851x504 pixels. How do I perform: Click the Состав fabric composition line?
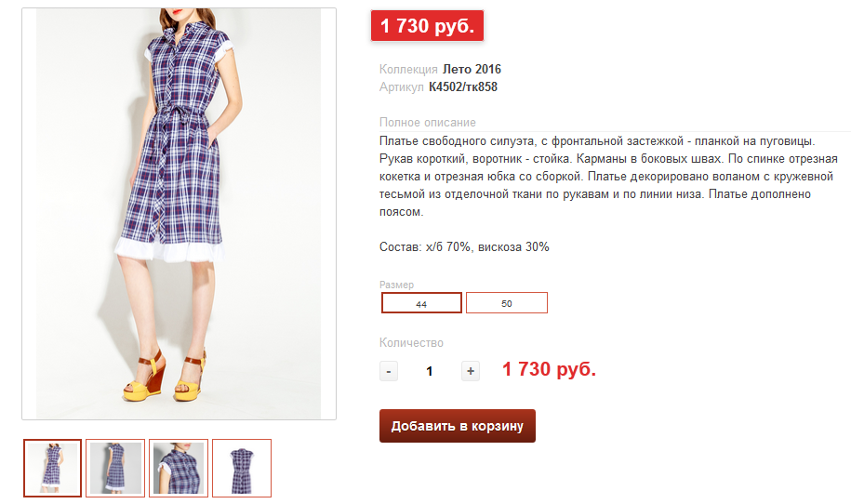(x=464, y=246)
